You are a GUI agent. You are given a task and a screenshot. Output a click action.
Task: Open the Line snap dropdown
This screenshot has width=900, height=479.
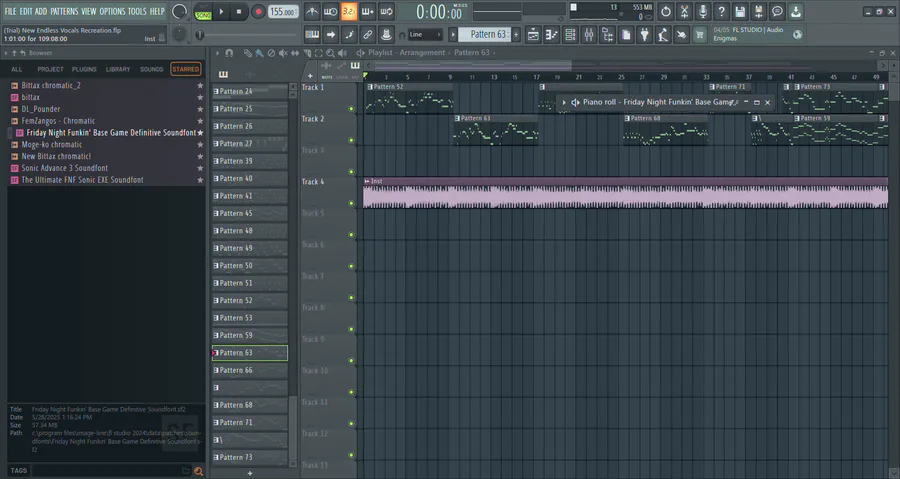425,35
